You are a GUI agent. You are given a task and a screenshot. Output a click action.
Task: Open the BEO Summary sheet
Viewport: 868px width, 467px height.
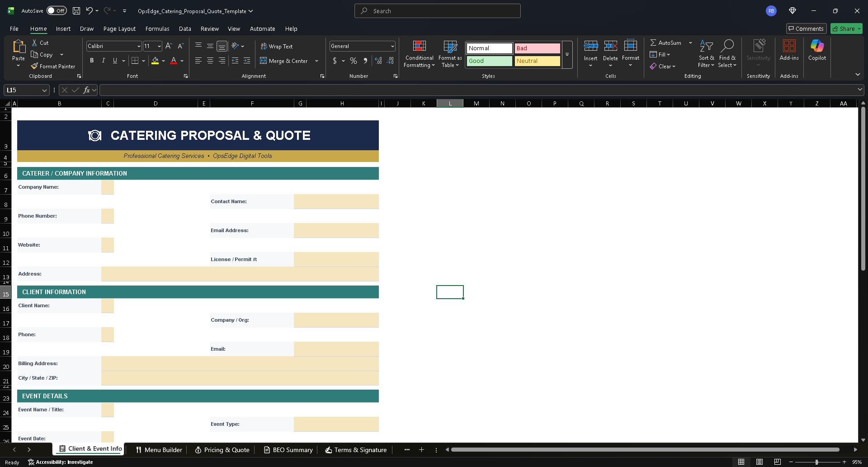[x=288, y=450]
